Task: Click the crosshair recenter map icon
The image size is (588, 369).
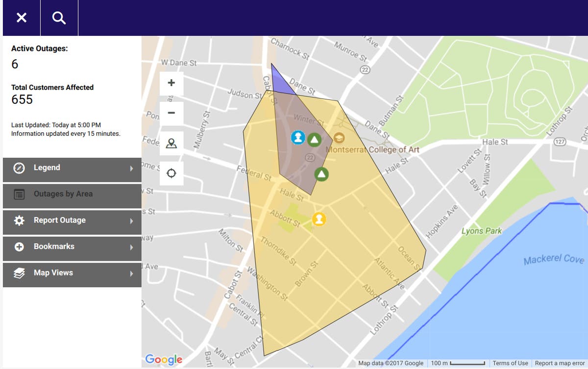Action: 171,173
